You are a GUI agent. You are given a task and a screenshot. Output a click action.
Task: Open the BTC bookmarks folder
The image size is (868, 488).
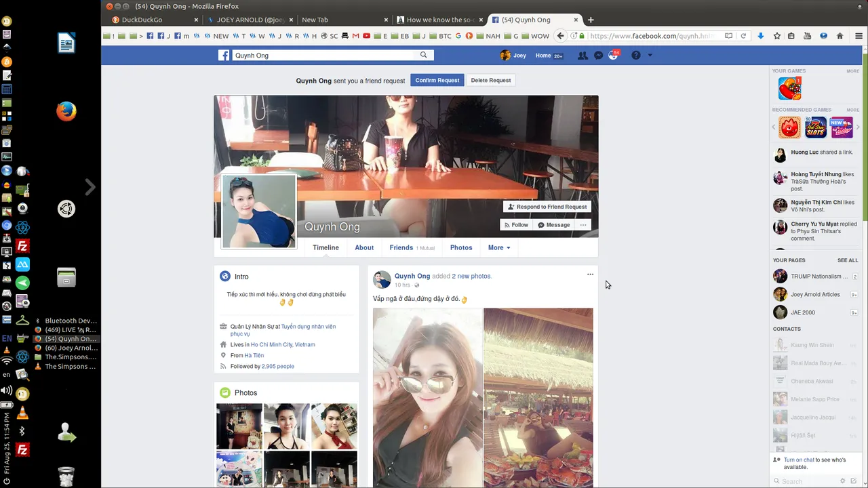[440, 36]
